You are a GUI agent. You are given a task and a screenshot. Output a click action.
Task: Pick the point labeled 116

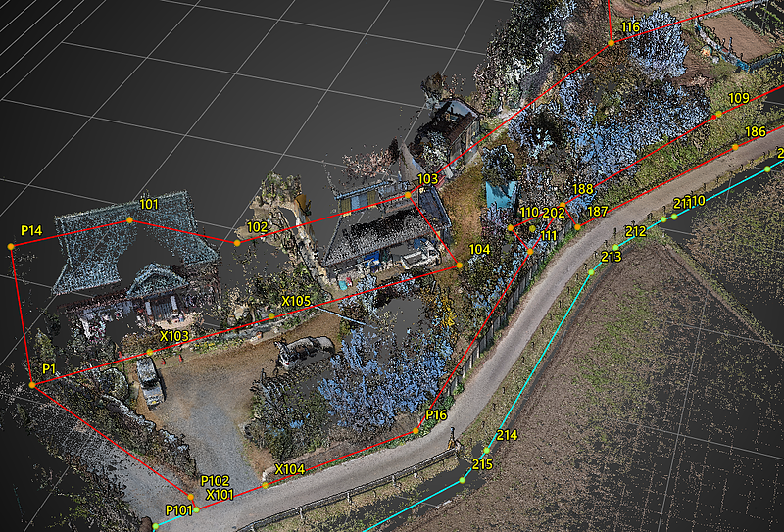pyautogui.click(x=611, y=42)
